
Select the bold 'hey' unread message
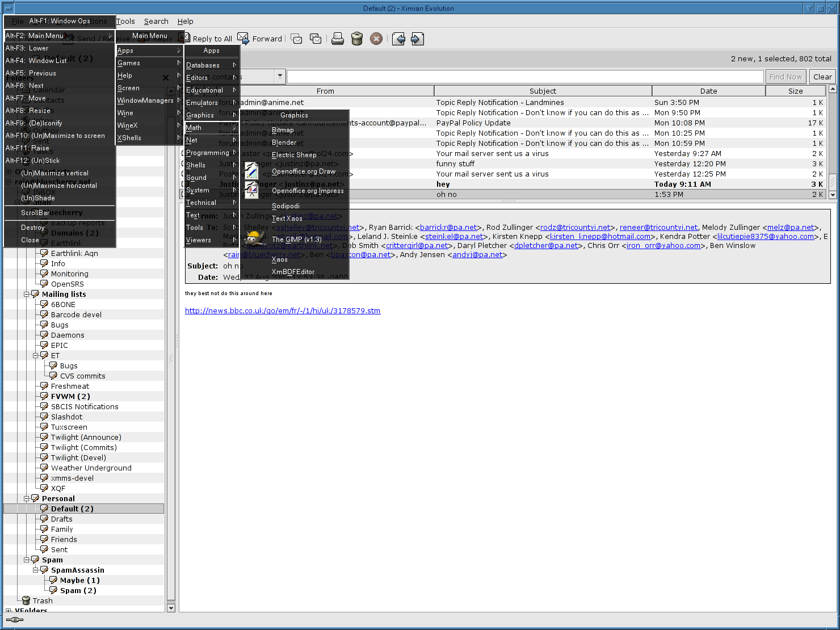[503, 184]
